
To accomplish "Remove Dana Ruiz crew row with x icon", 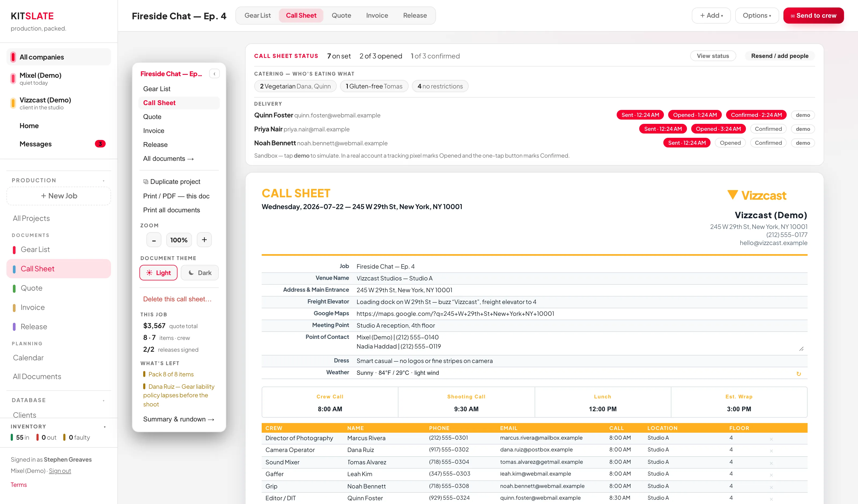I will (x=771, y=451).
